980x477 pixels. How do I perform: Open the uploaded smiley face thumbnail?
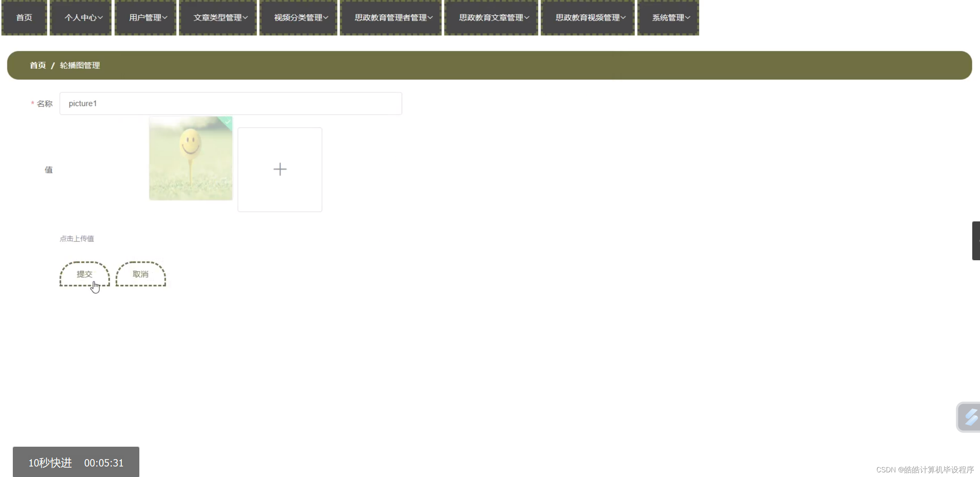point(191,158)
